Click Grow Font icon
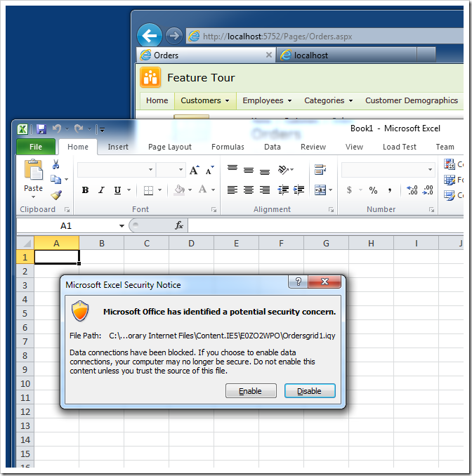The height and width of the screenshot is (476, 472). tap(195, 170)
